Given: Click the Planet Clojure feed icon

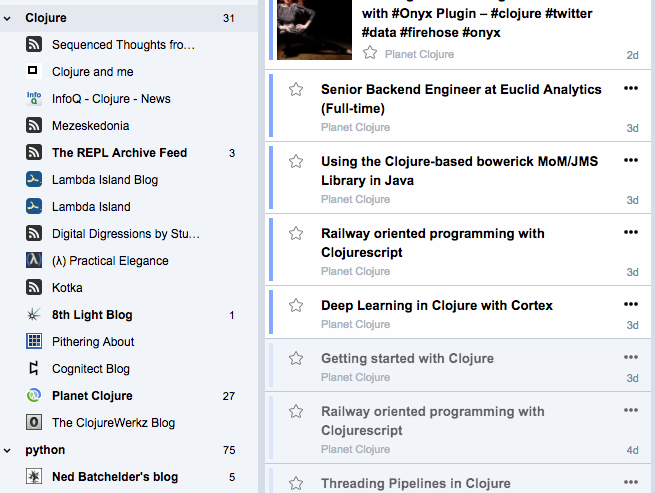Looking at the screenshot, I should (33, 396).
